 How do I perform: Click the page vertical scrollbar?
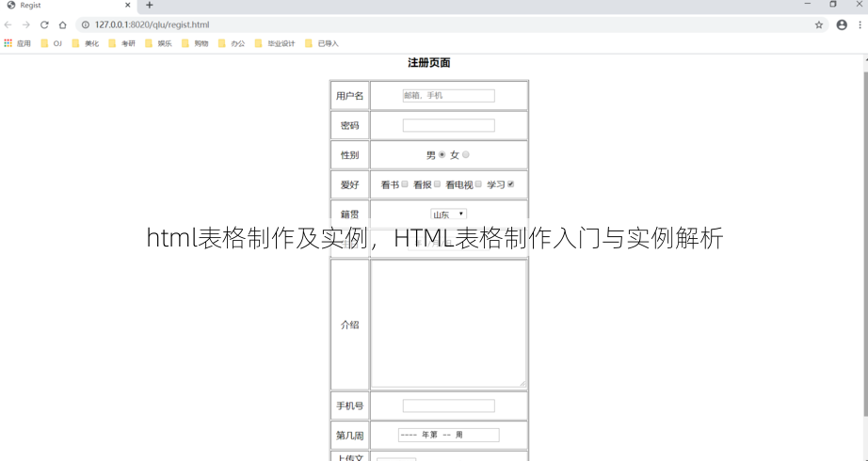(x=864, y=244)
